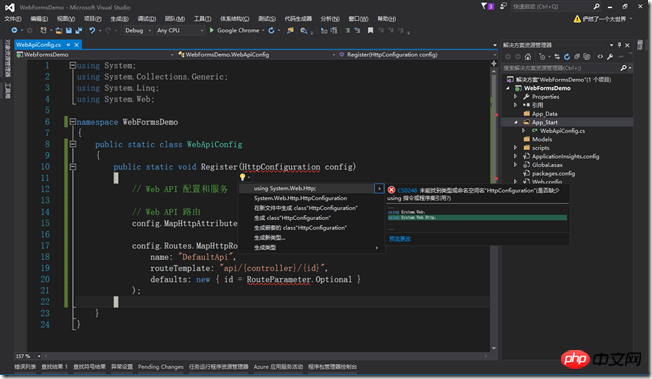Click the open file folder icon
The height and width of the screenshot is (379, 652).
coord(59,30)
